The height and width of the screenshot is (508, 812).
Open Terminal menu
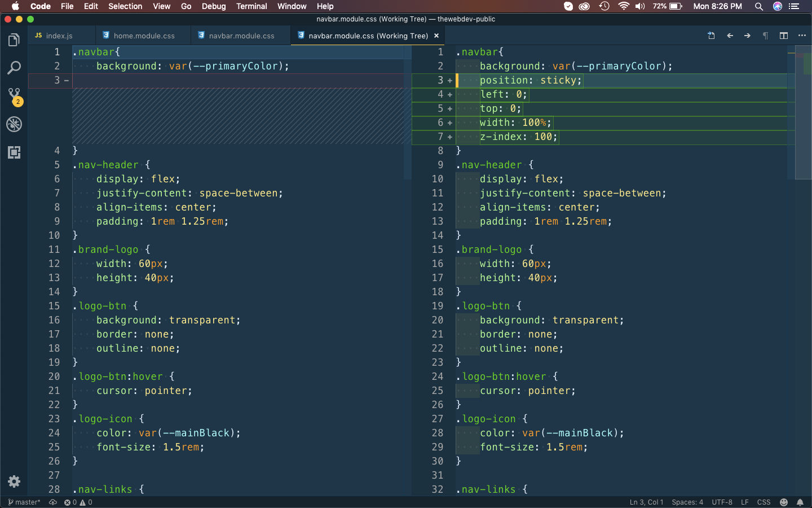(251, 6)
